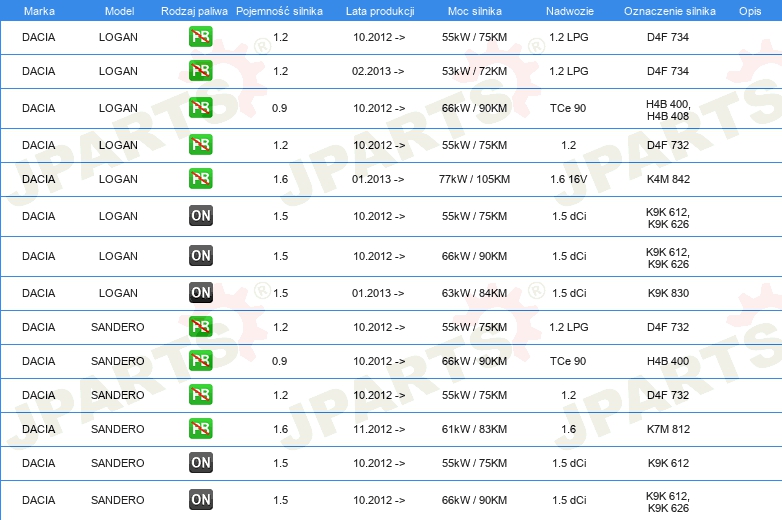Image resolution: width=782 pixels, height=520 pixels.
Task: Select TCe 90 in the Logan row
Action: pyautogui.click(x=568, y=108)
